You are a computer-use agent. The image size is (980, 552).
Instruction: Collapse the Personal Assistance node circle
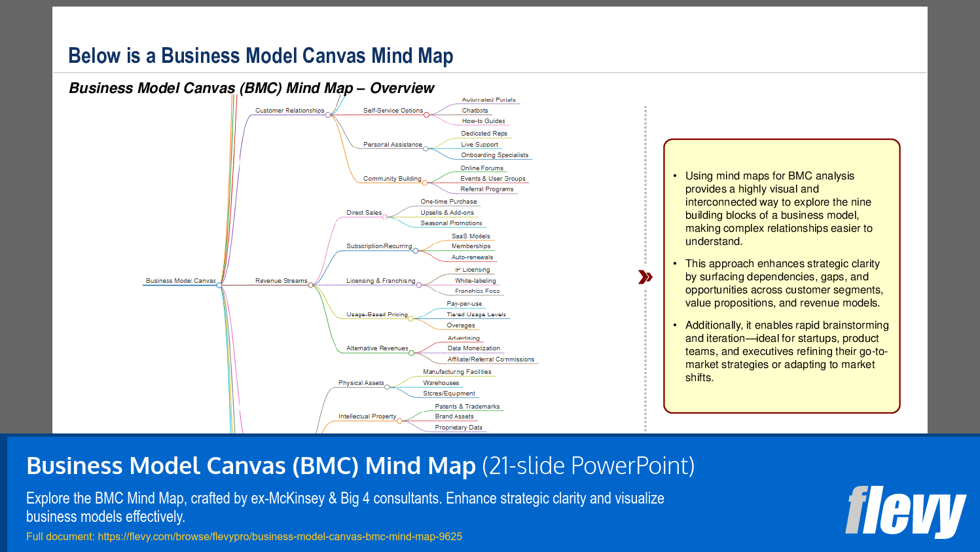coord(426,149)
